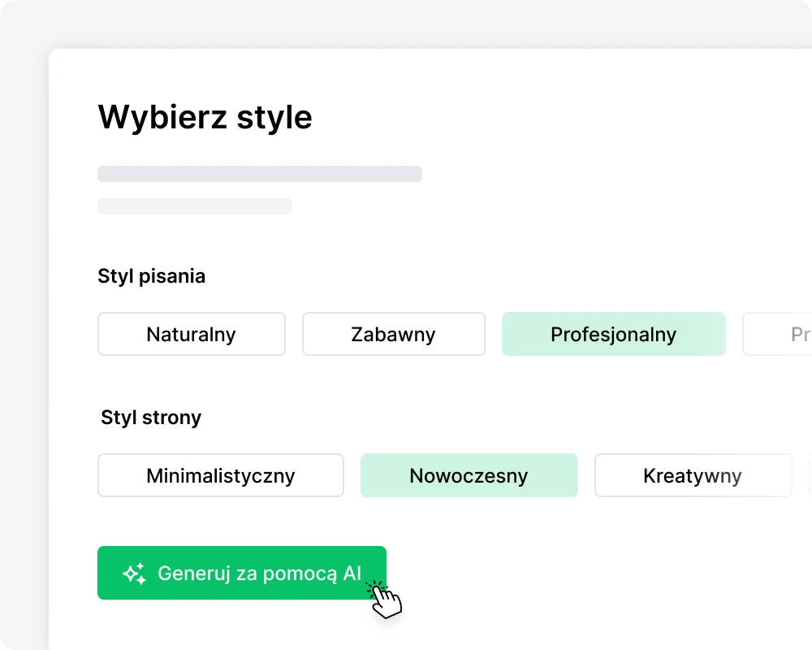
Task: Click the sparkle icon in Generate button
Action: click(134, 574)
